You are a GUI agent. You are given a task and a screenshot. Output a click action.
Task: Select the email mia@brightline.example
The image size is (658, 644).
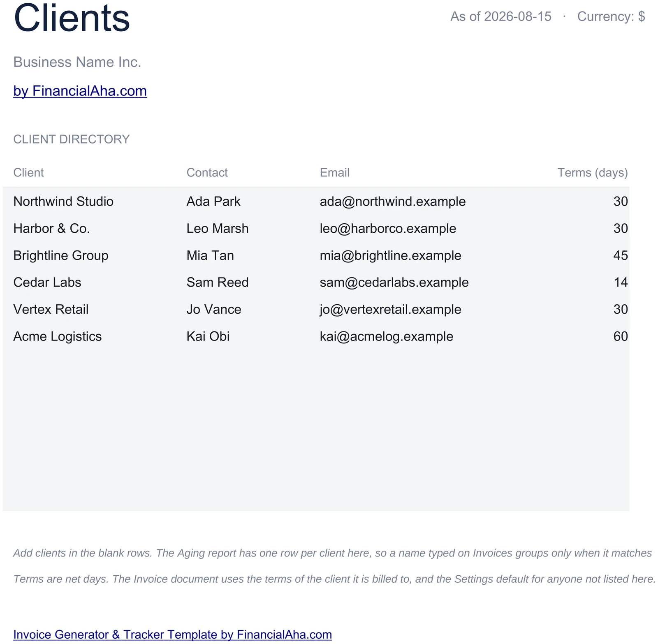pos(391,255)
